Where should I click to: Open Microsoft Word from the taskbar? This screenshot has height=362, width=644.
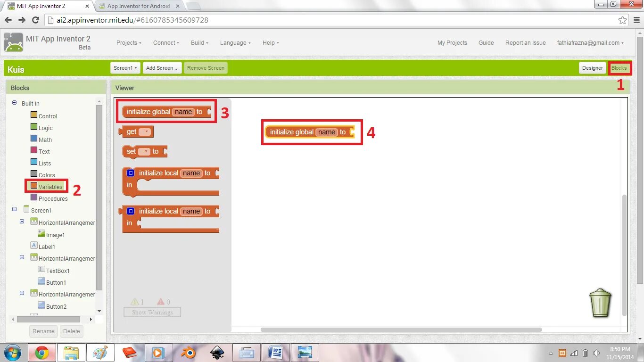coord(276,353)
